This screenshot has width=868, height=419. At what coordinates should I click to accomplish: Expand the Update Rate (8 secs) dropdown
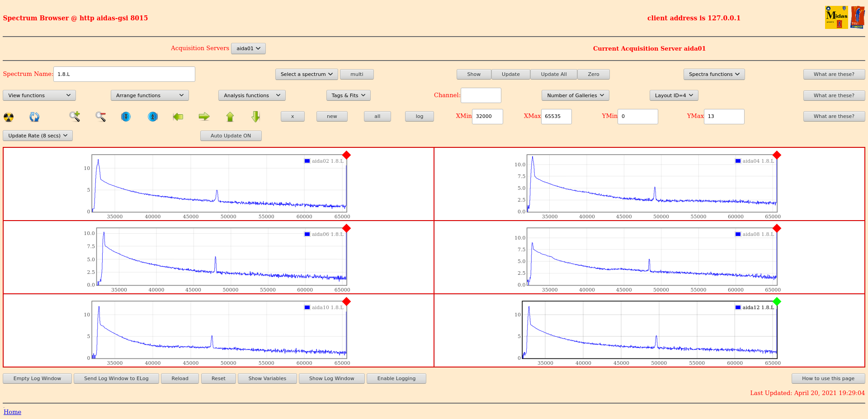38,136
